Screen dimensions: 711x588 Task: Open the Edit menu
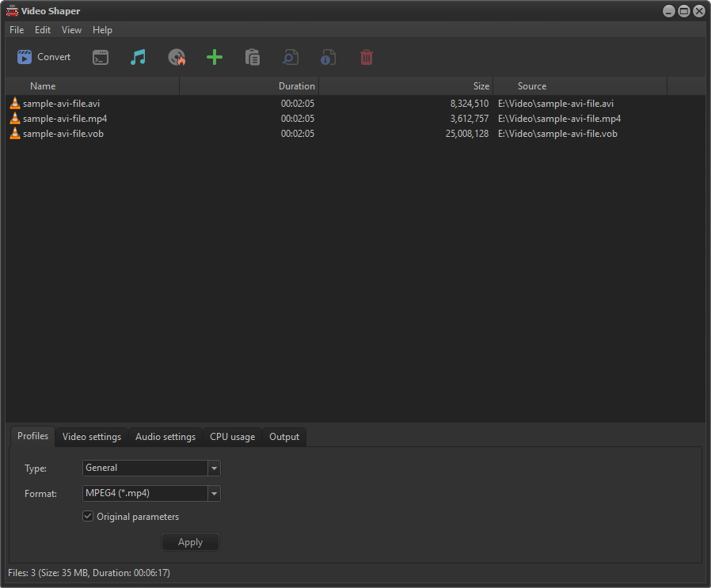43,30
